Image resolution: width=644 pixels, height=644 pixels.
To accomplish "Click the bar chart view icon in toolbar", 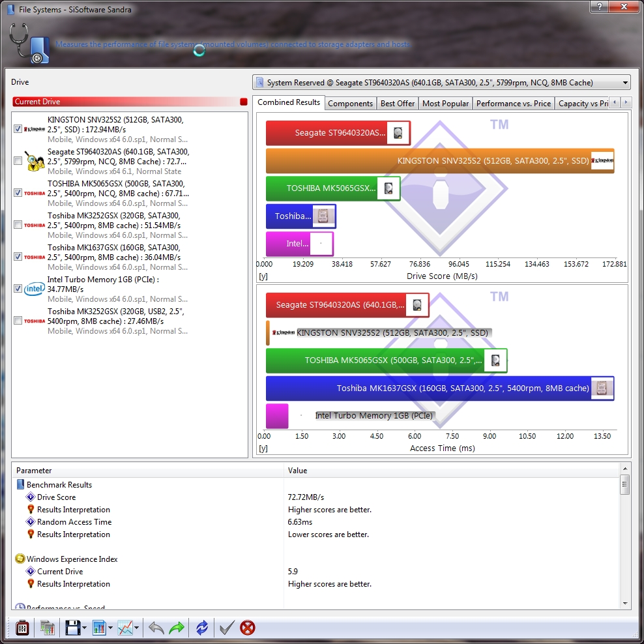I will (x=99, y=628).
